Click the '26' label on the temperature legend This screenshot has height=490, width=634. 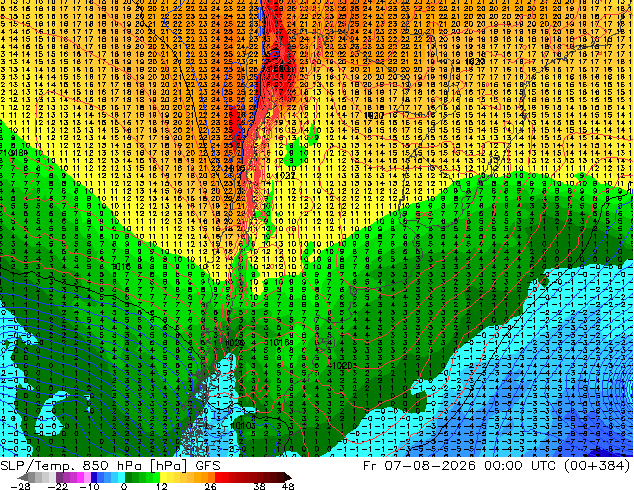[210, 486]
